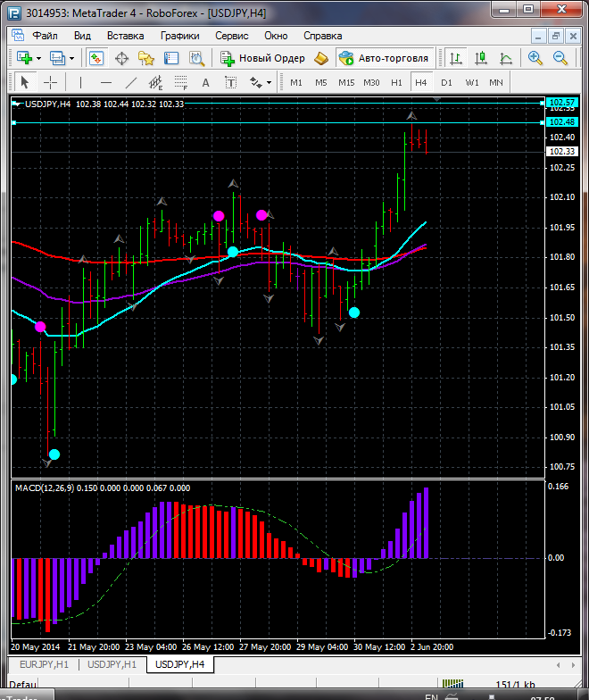This screenshot has height=700, width=589.
Task: Expand the new chart dropdown arrow
Action: (x=38, y=58)
